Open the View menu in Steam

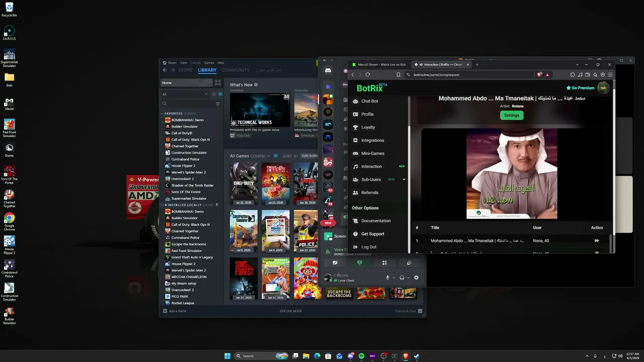(184, 63)
